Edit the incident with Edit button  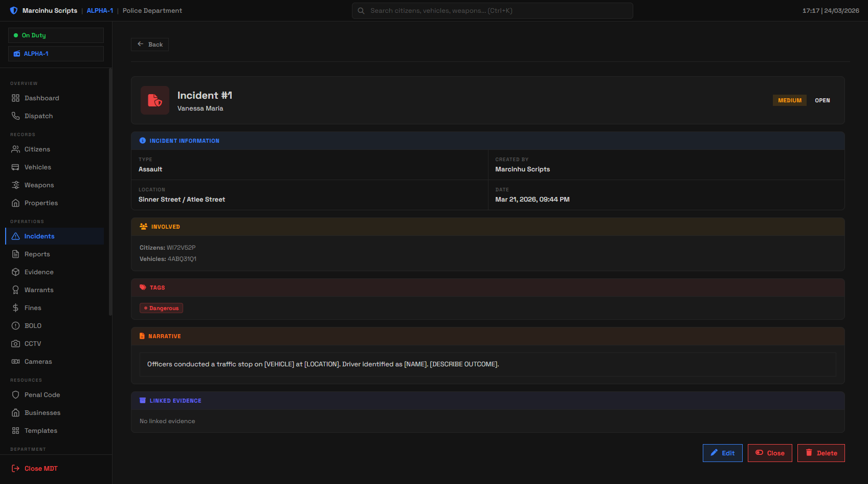722,453
